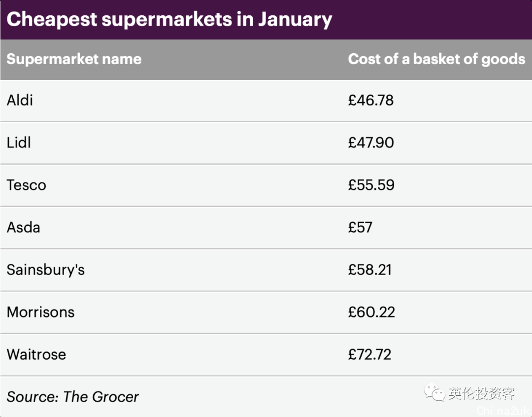Click the Lidl price £47.90
The image size is (532, 417).
pos(371,142)
